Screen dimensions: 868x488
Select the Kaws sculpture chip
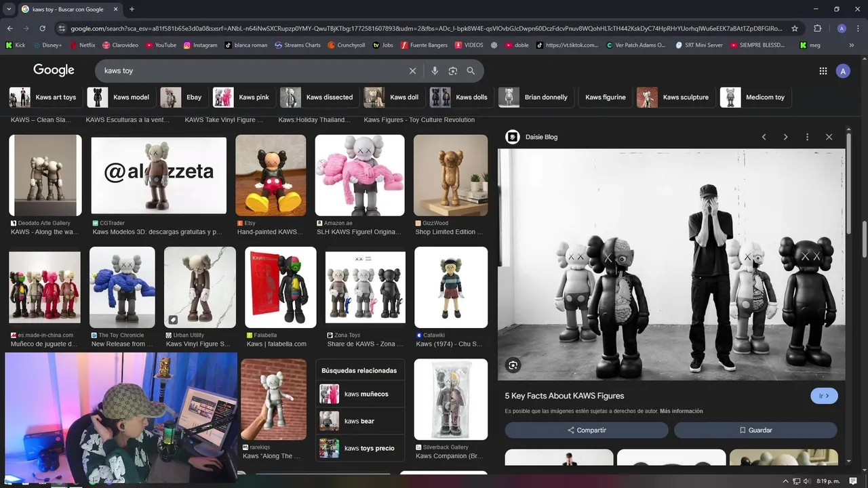coord(675,97)
